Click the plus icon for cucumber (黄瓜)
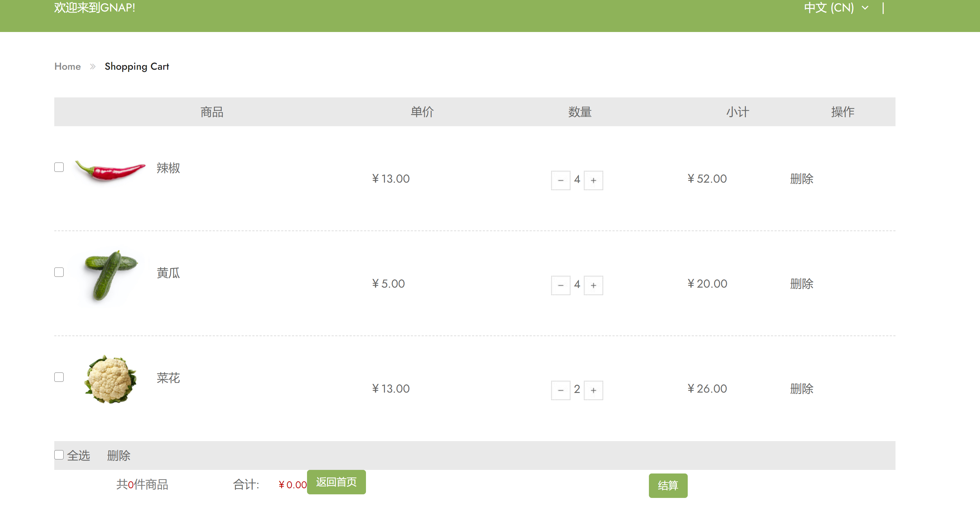 tap(593, 285)
